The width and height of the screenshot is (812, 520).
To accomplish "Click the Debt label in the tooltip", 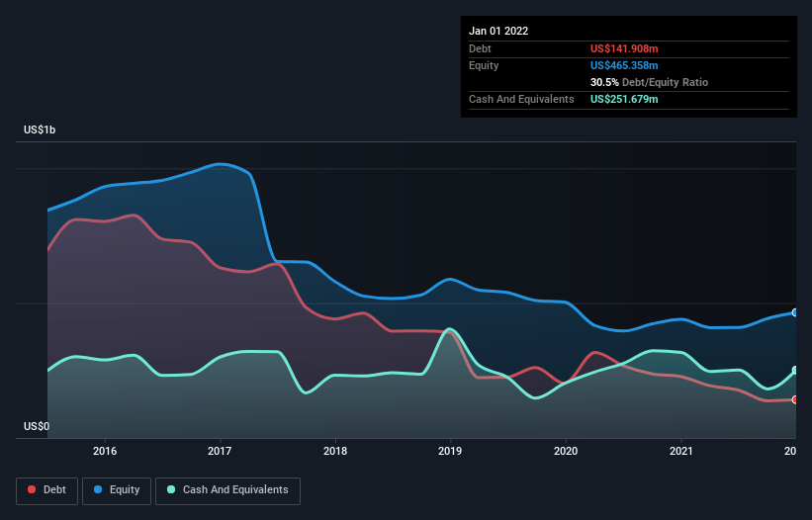I will click(480, 48).
